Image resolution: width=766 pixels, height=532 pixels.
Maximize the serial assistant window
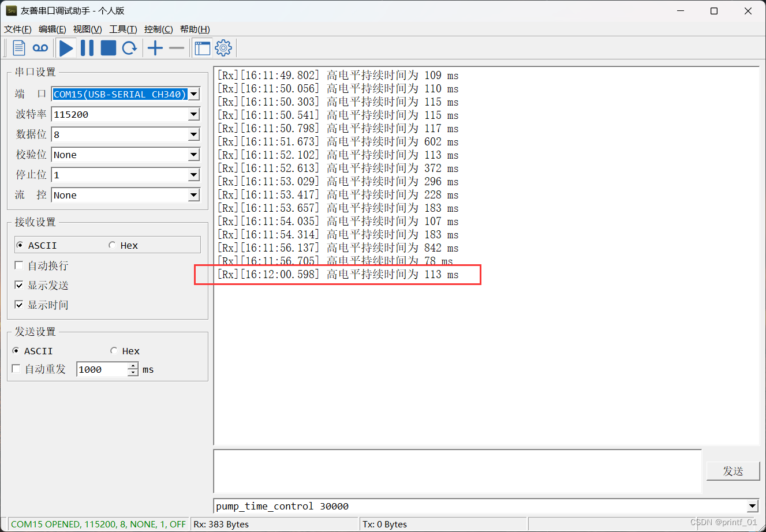click(714, 11)
